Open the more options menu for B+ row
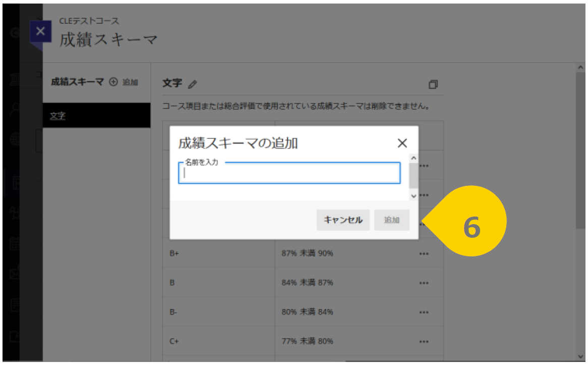The height and width of the screenshot is (365, 588). click(424, 254)
